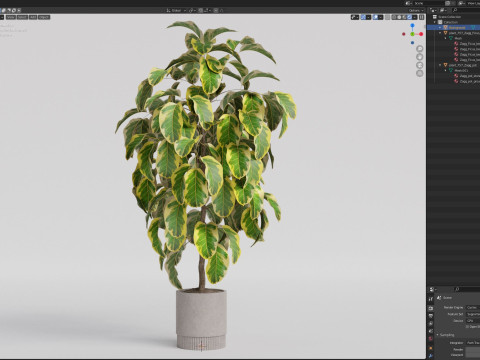Image resolution: width=480 pixels, height=360 pixels.
Task: Open the gizmo settings dropdown arrow
Action: tap(368, 17)
